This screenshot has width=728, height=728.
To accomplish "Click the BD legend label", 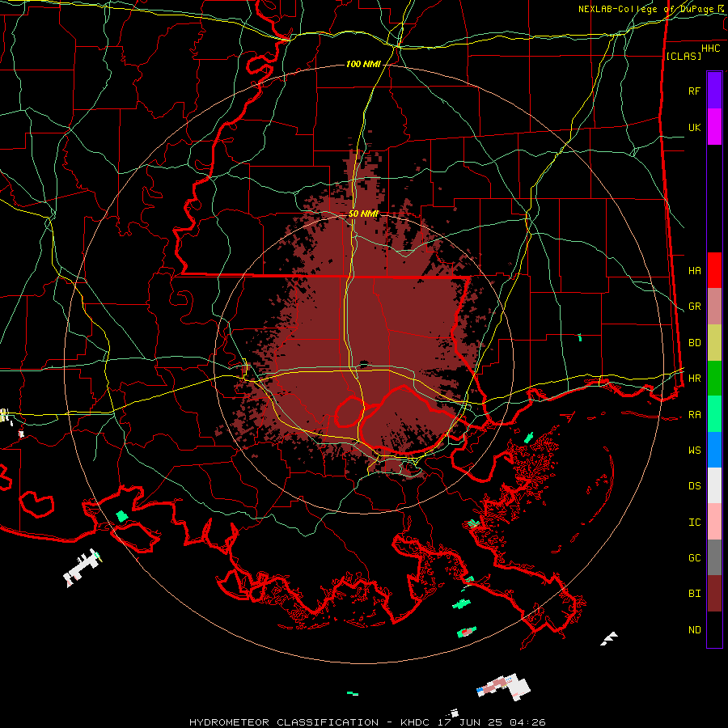I will tap(694, 343).
